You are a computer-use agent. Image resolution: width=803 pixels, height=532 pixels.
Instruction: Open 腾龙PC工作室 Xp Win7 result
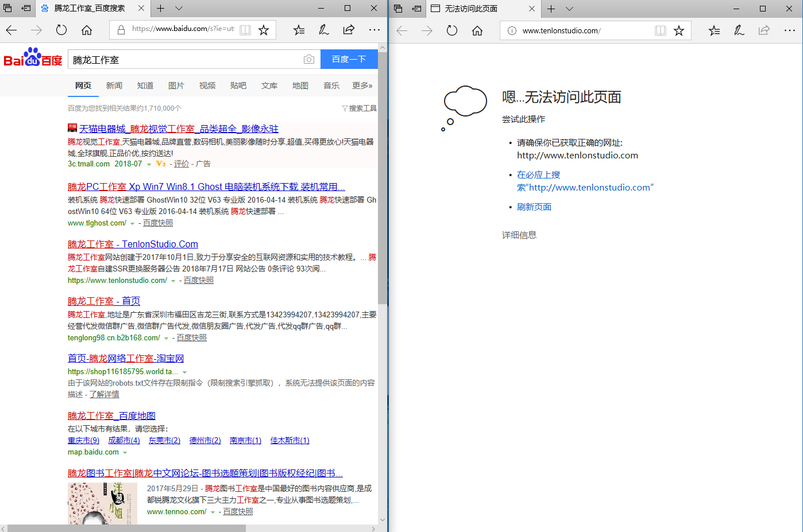click(x=206, y=187)
